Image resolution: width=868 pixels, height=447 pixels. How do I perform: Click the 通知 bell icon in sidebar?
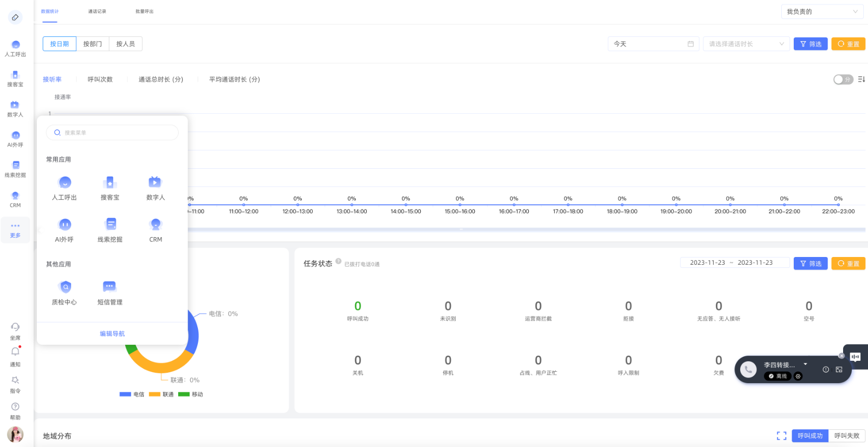coord(15,352)
